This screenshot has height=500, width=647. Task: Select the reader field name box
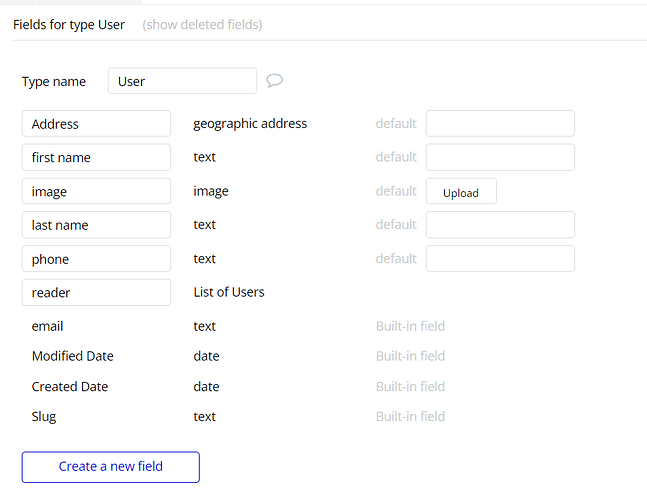pyautogui.click(x=96, y=293)
